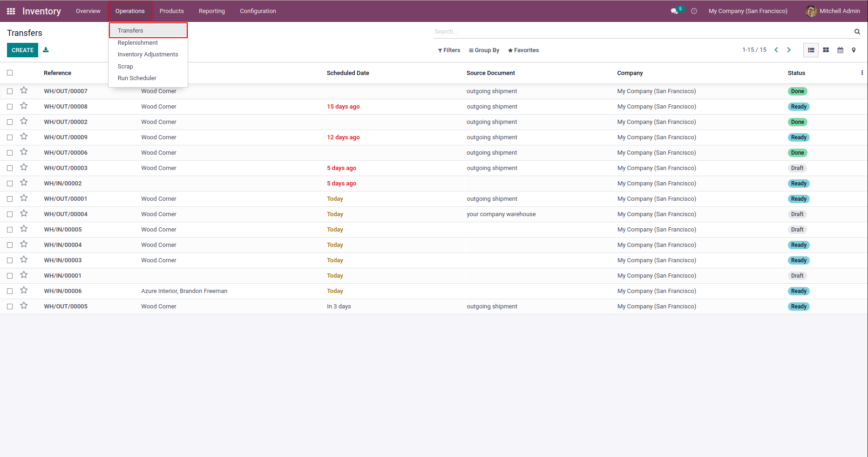
Task: Select the checkbox for WH/IN/00006
Action: click(10, 291)
